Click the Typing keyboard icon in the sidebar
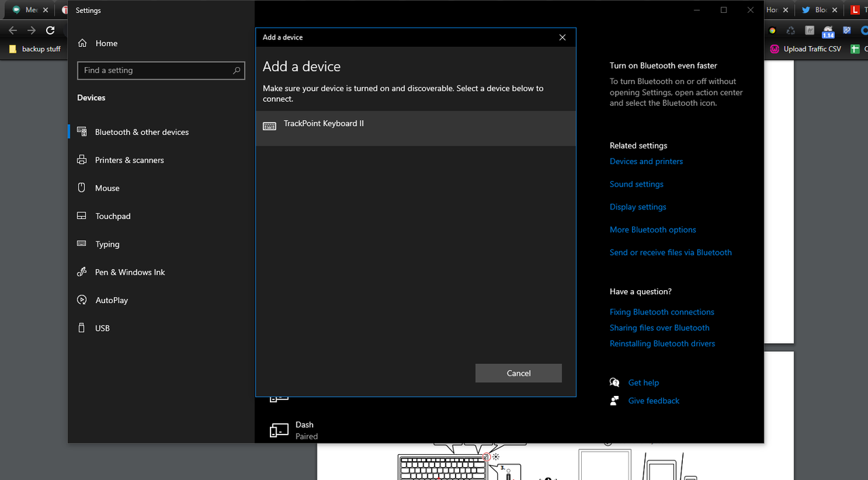Screen dimensions: 868x480 point(82,243)
